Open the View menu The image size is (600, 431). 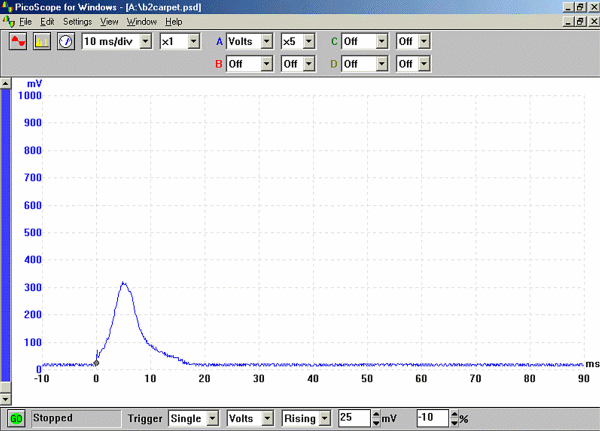tap(109, 21)
